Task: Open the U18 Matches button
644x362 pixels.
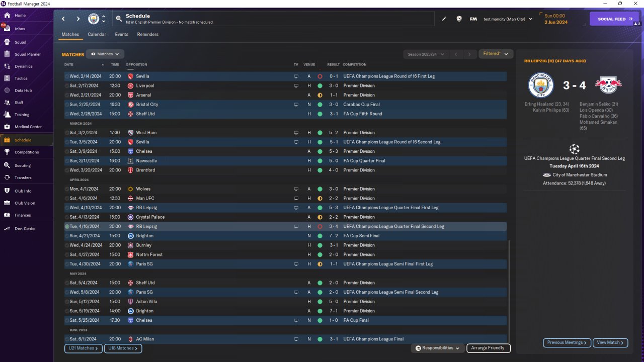Action: 123,348
